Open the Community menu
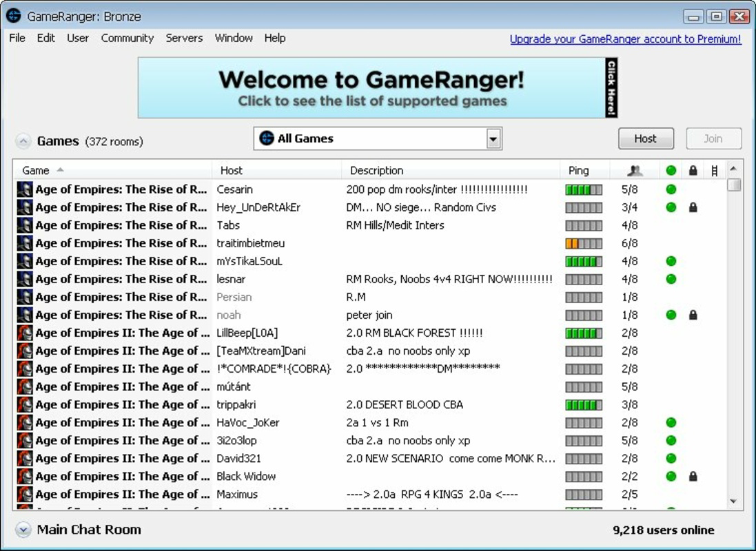 coord(127,38)
